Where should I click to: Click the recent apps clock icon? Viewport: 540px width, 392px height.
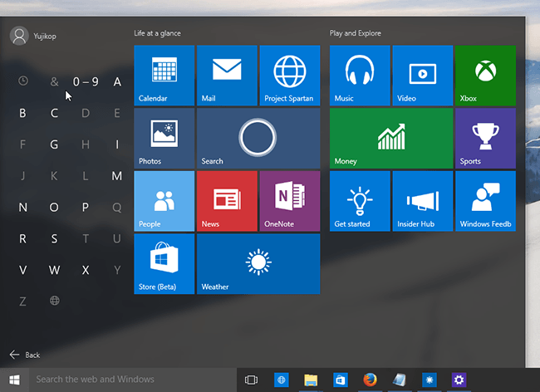point(23,81)
